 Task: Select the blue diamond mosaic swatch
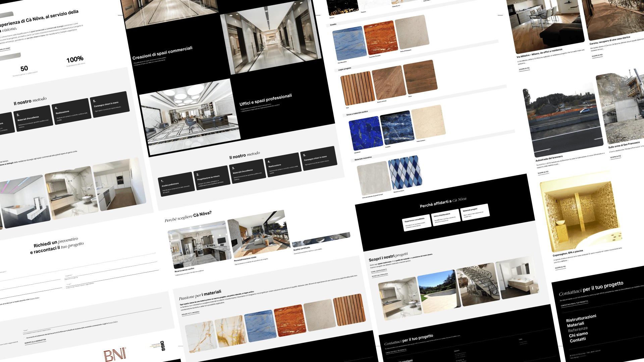pos(405,172)
